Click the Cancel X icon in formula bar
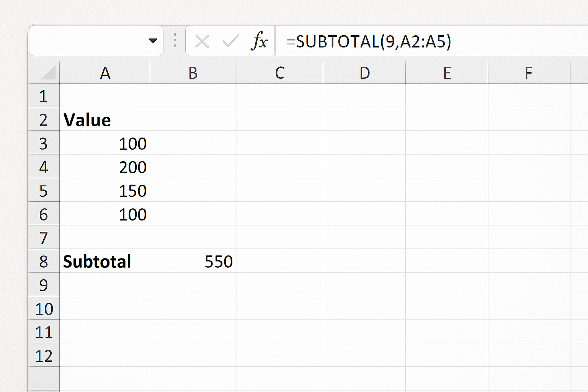588x392 pixels. pyautogui.click(x=202, y=41)
